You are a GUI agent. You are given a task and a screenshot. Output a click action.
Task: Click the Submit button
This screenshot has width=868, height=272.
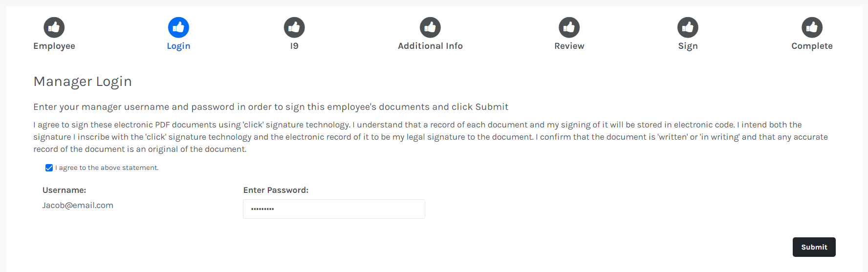tap(814, 247)
